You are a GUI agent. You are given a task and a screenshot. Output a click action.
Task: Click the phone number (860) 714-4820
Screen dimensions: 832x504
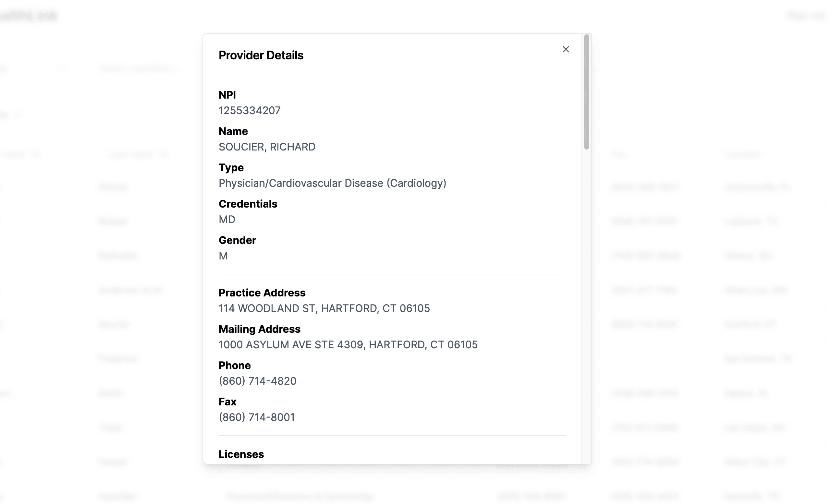click(257, 381)
